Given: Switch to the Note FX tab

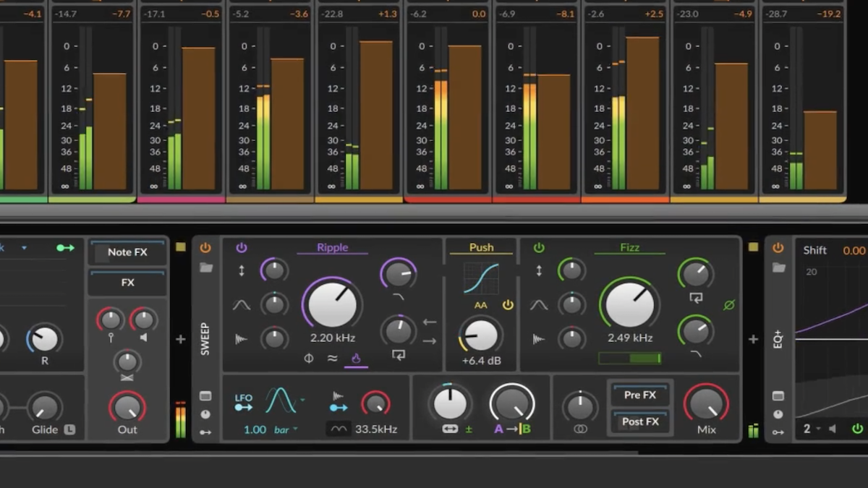Looking at the screenshot, I should click(x=127, y=252).
